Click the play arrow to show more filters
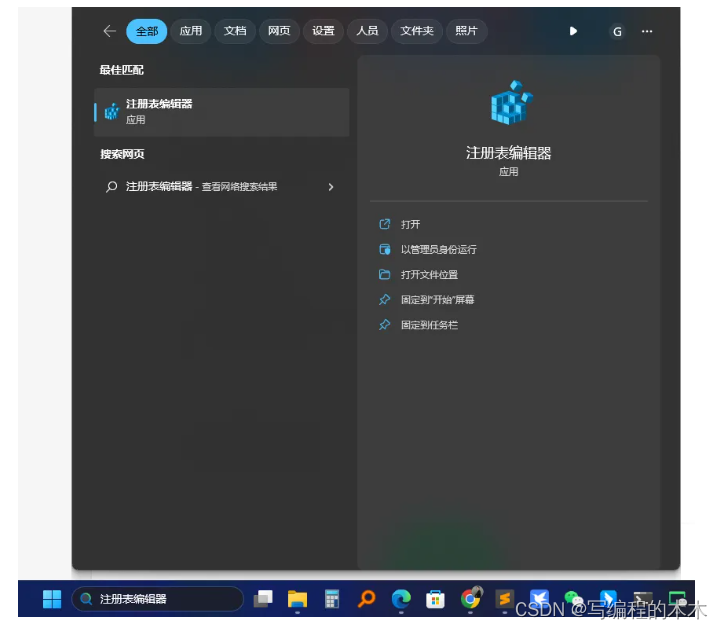This screenshot has width=723, height=629. click(573, 31)
